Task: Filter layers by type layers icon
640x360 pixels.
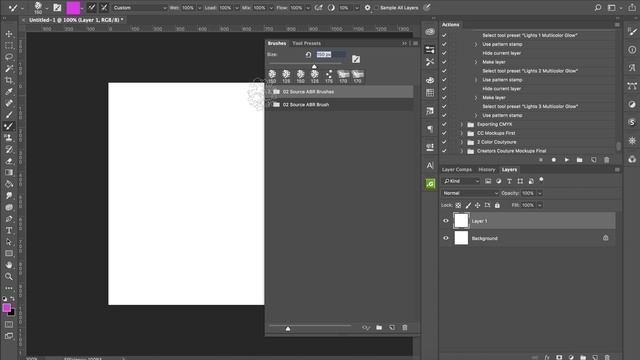Action: pos(509,181)
